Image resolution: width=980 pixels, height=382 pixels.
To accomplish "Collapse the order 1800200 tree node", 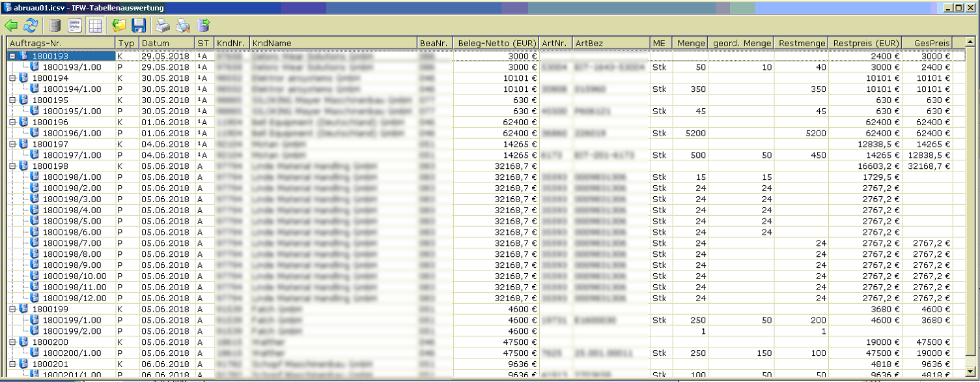I will [12, 342].
